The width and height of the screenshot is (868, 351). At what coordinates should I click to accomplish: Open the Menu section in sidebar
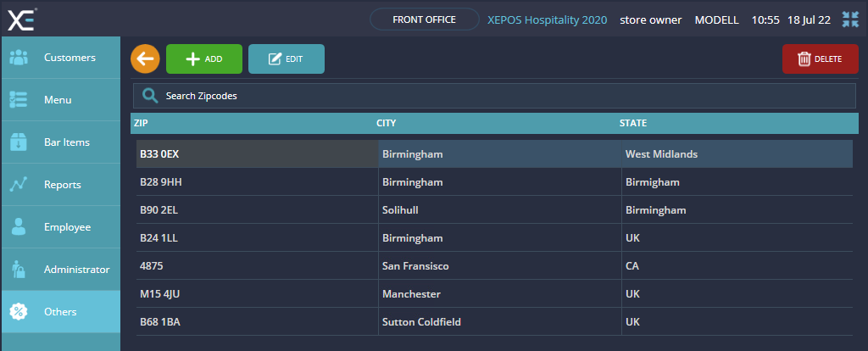[x=59, y=100]
